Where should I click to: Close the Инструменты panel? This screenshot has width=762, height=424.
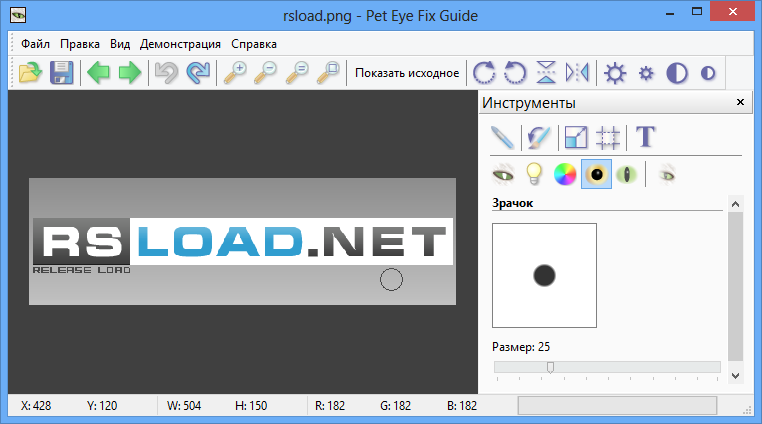tap(740, 102)
